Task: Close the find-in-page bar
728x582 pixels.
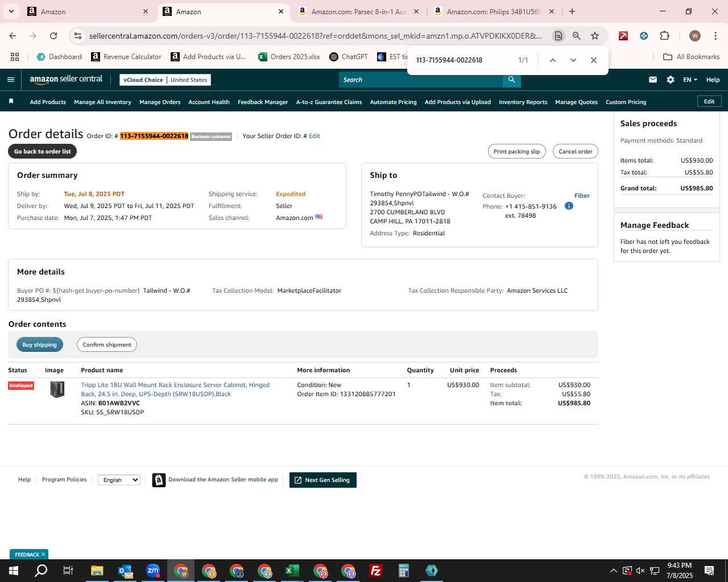Action: point(593,60)
